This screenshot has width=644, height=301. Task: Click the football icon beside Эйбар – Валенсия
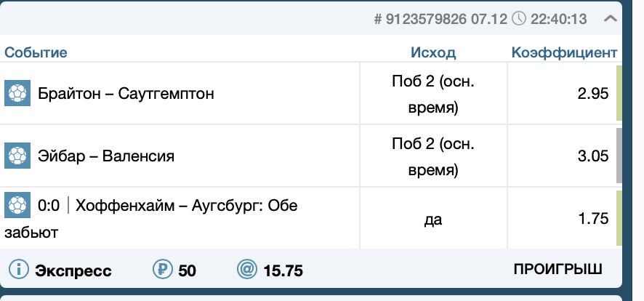(x=16, y=156)
